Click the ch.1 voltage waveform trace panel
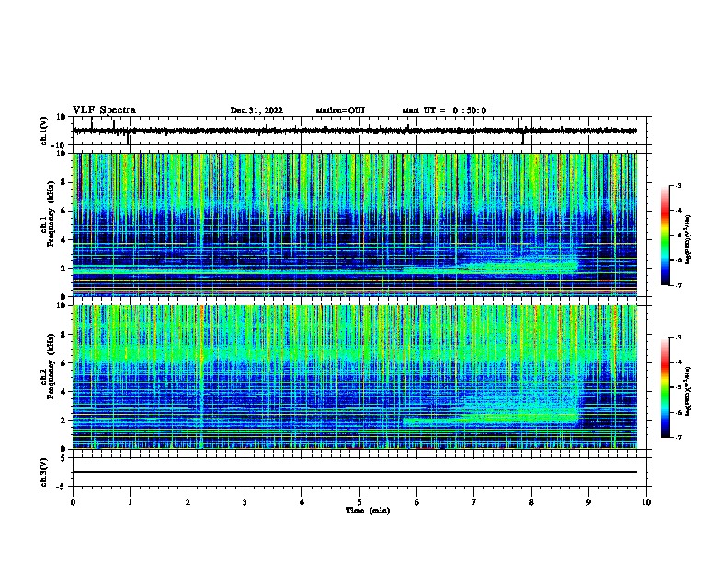Image resolution: width=728 pixels, height=563 pixels. [x=359, y=131]
